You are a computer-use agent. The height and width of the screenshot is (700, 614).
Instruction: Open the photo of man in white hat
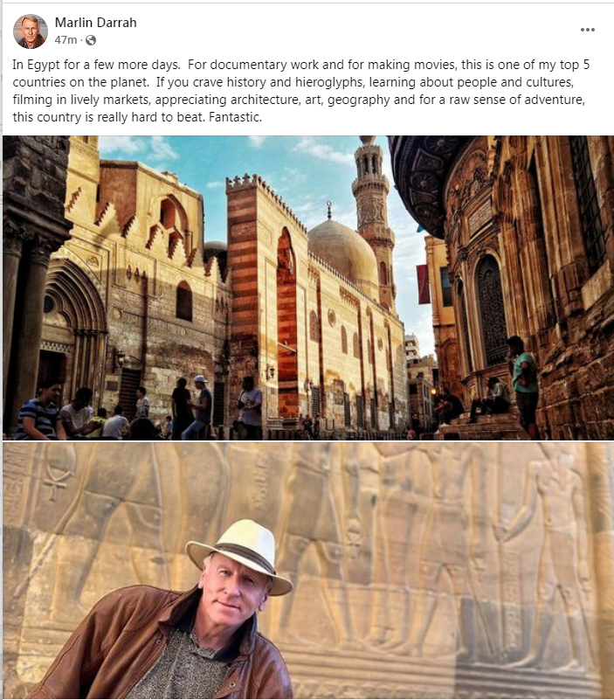pos(308,571)
